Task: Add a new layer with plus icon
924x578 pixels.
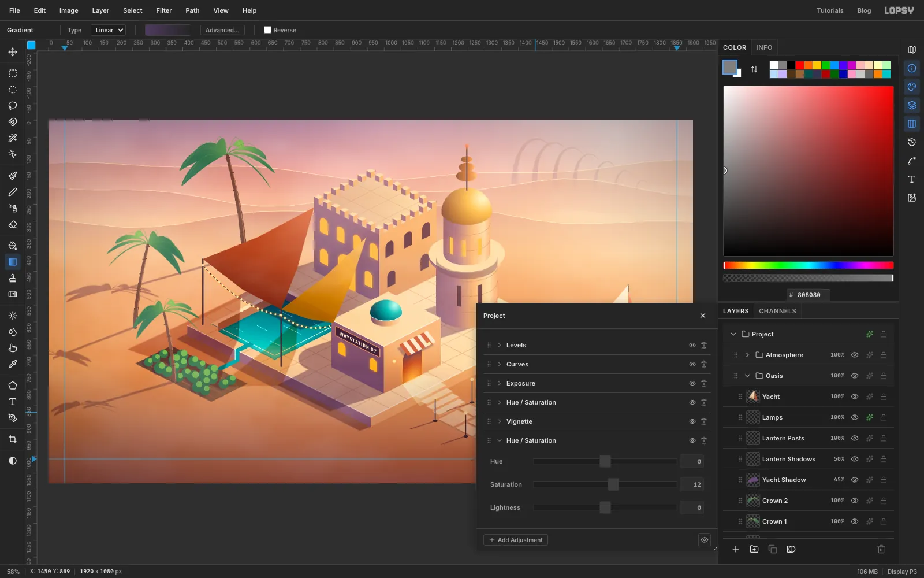Action: 736,549
